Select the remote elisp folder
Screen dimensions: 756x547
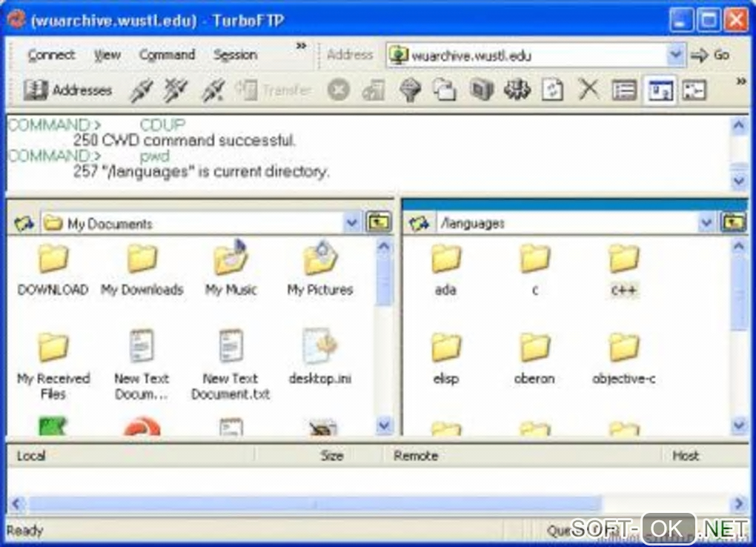coord(446,359)
